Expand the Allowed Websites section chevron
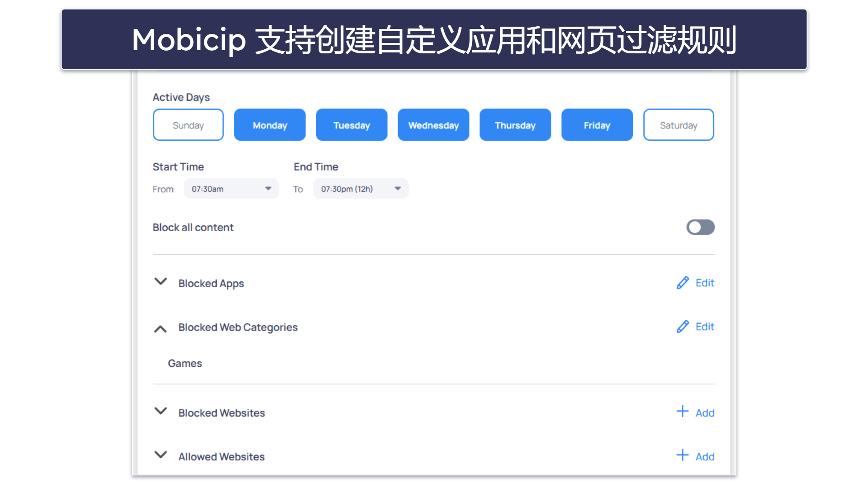 tap(161, 455)
